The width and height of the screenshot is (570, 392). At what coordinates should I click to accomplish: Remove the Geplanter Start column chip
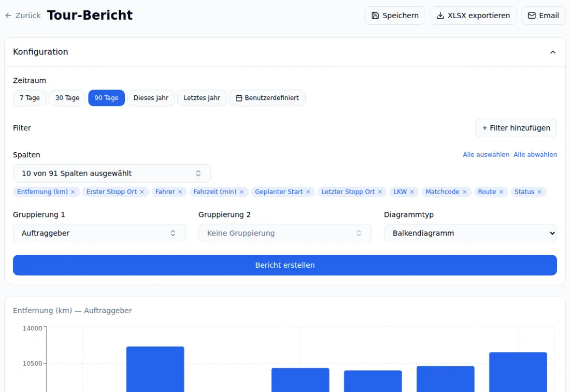pyautogui.click(x=308, y=192)
